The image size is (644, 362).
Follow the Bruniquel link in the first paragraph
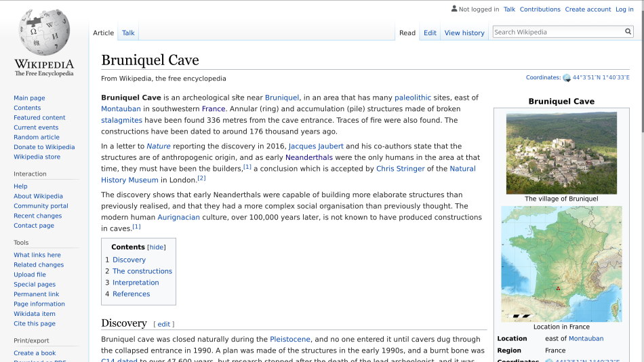282,98
